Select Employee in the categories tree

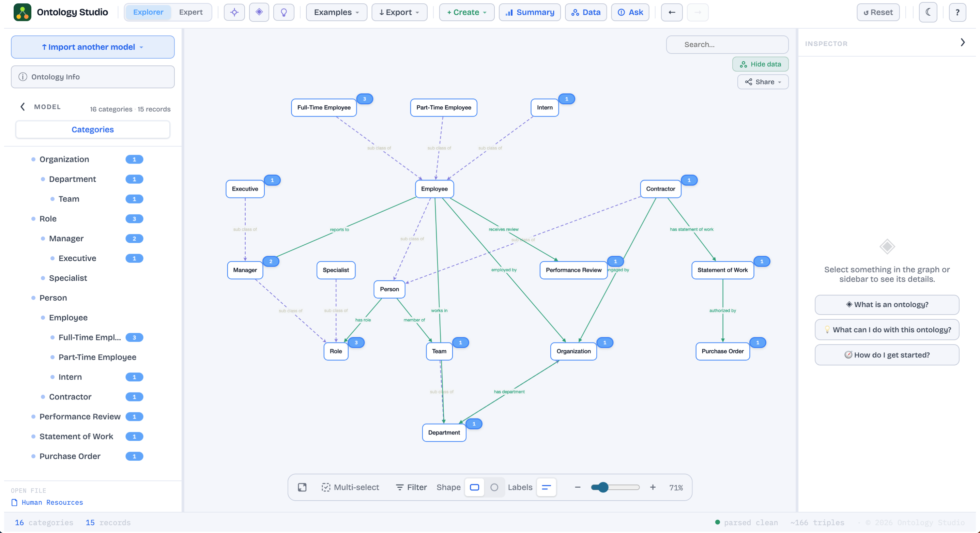tap(68, 318)
